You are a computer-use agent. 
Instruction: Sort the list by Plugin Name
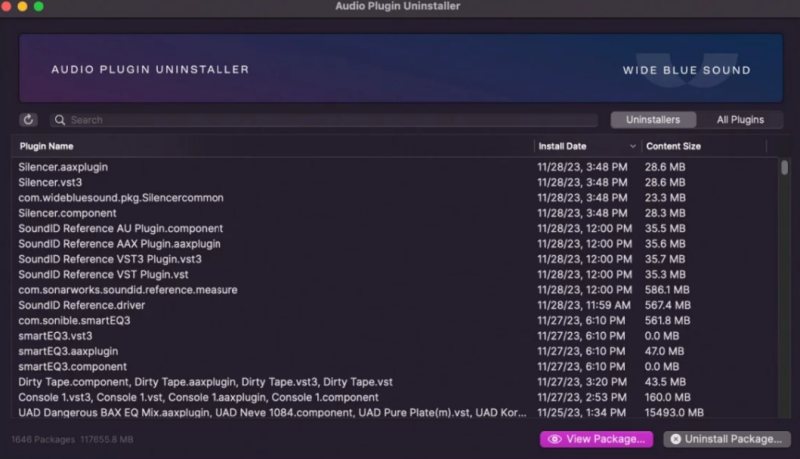(46, 146)
